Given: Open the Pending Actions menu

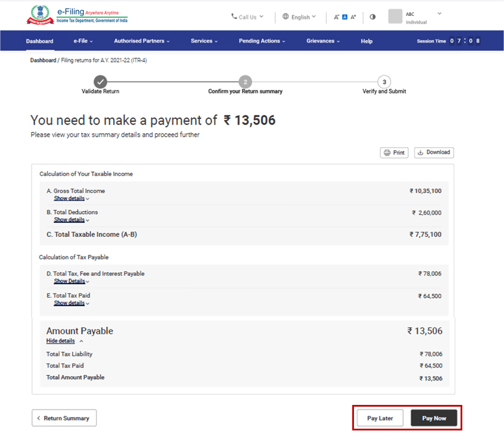Looking at the screenshot, I should click(x=262, y=41).
